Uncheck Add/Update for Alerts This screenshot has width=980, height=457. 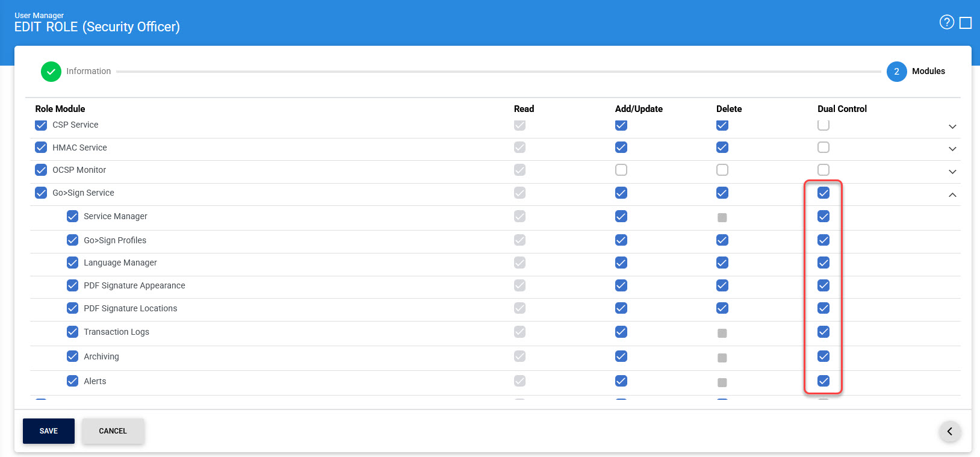click(621, 381)
